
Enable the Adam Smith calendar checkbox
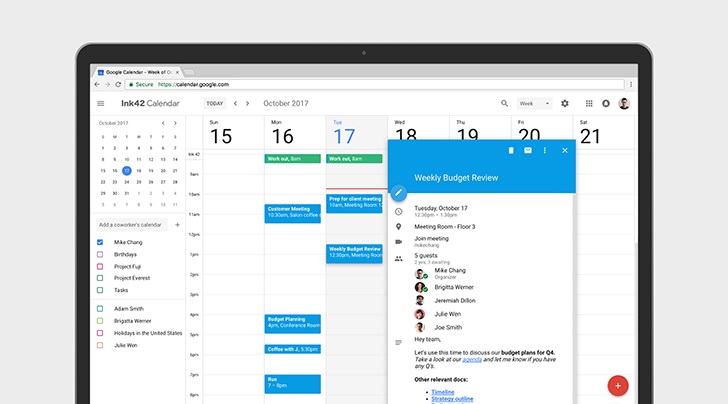coord(100,308)
